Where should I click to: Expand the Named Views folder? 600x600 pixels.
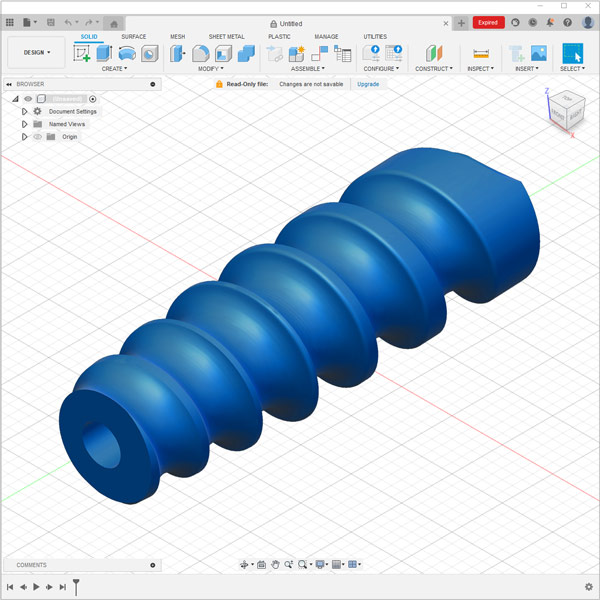(x=25, y=124)
